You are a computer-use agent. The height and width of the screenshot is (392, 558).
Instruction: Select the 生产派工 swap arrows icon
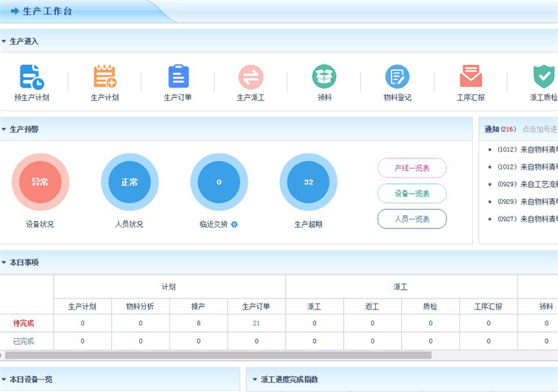pos(250,77)
